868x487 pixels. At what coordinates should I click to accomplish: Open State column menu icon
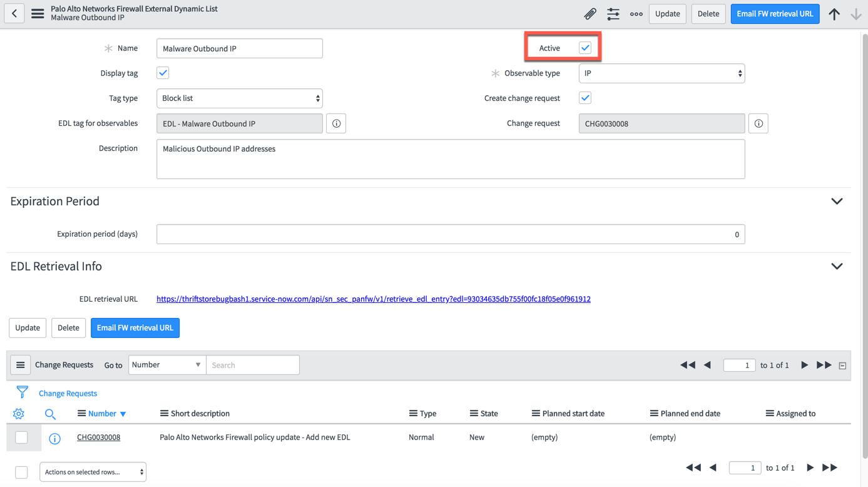coord(474,413)
